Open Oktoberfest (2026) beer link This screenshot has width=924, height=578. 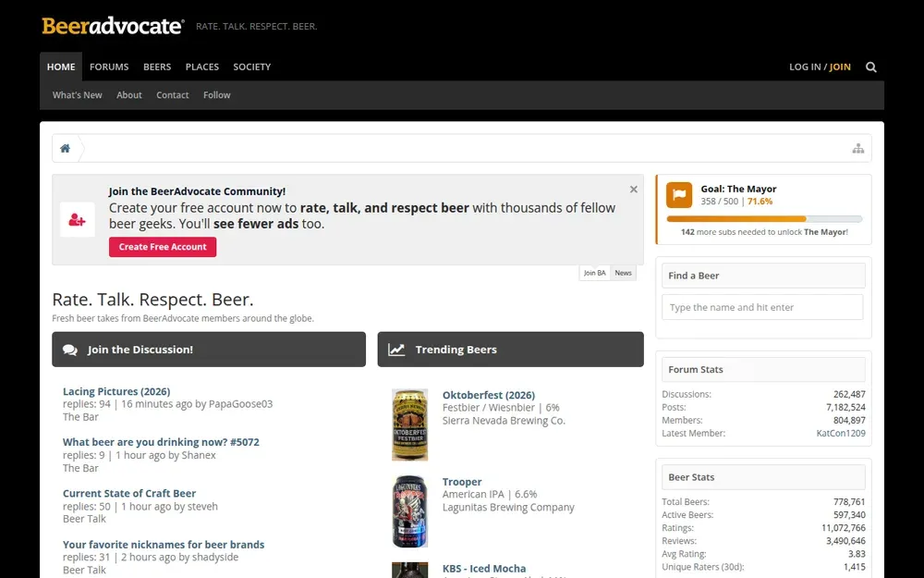point(489,395)
